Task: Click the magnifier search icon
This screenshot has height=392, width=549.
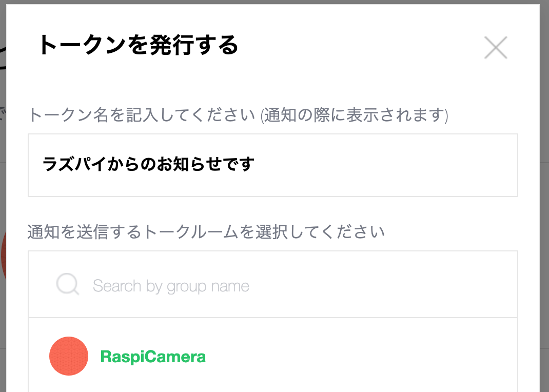Action: [68, 284]
